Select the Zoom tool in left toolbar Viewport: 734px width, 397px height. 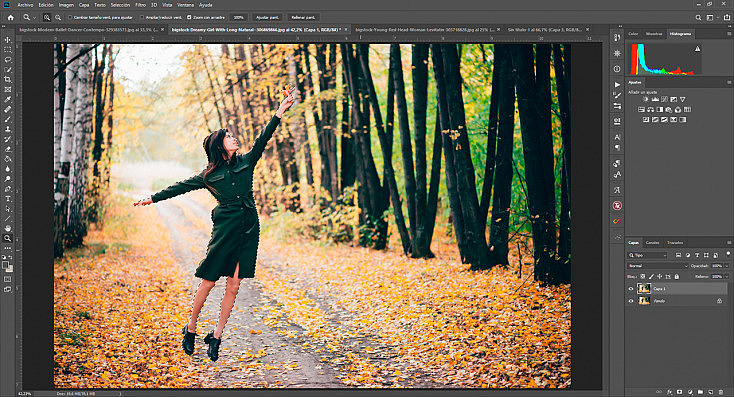click(x=7, y=238)
